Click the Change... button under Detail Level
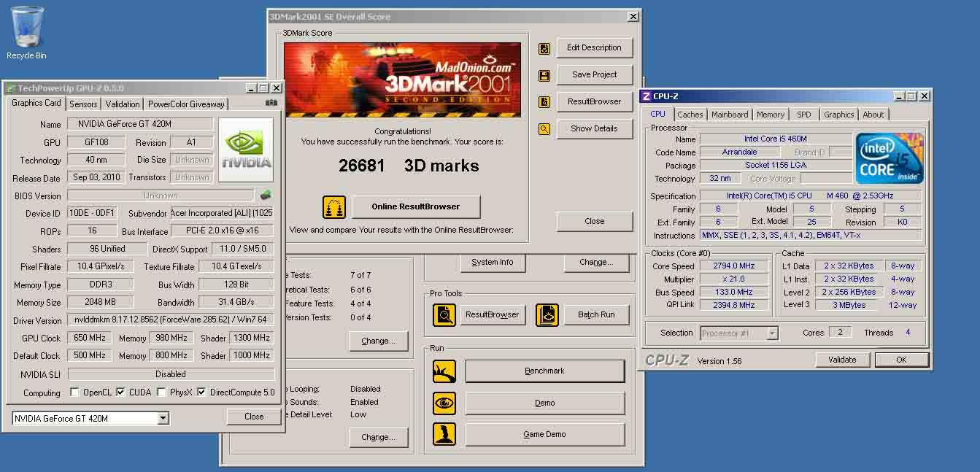This screenshot has width=980, height=472. coord(378,437)
